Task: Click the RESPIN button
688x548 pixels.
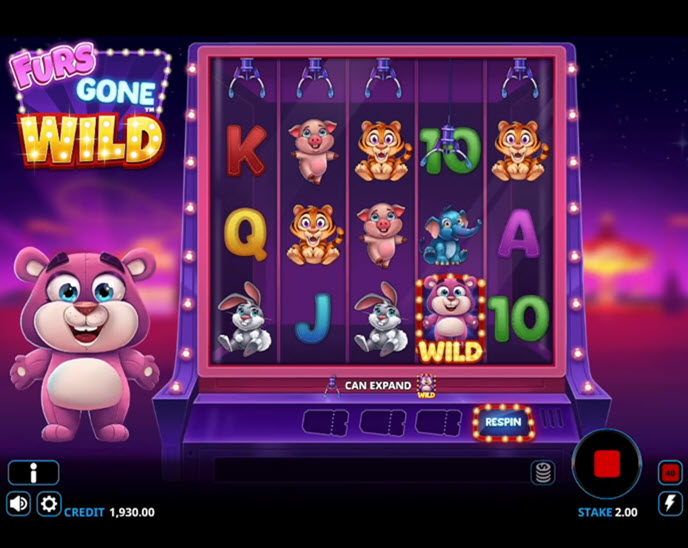Action: (x=503, y=422)
